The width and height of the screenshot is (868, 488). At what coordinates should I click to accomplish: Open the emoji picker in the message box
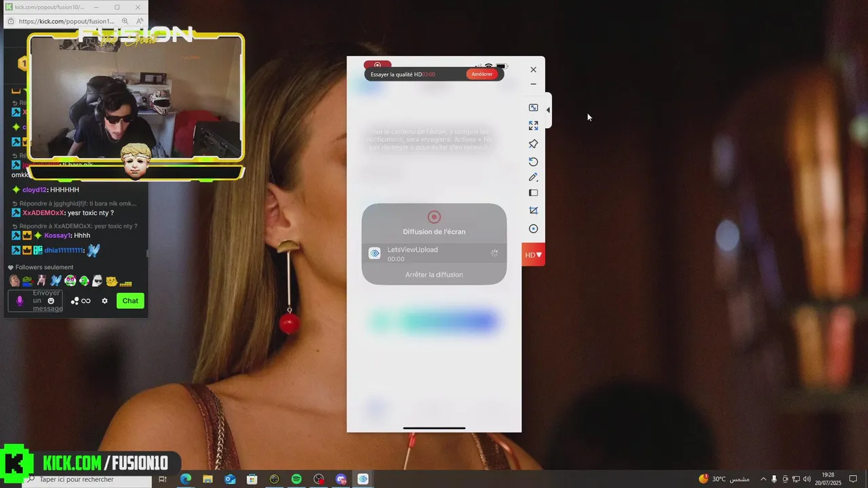pos(51,301)
